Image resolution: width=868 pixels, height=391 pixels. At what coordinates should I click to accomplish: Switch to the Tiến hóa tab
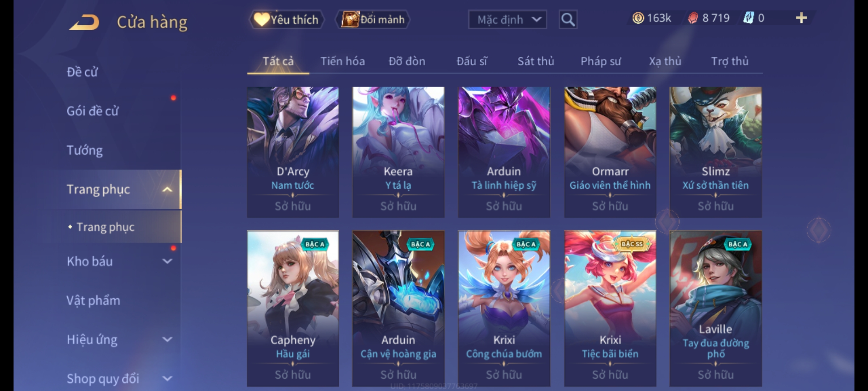click(x=342, y=61)
